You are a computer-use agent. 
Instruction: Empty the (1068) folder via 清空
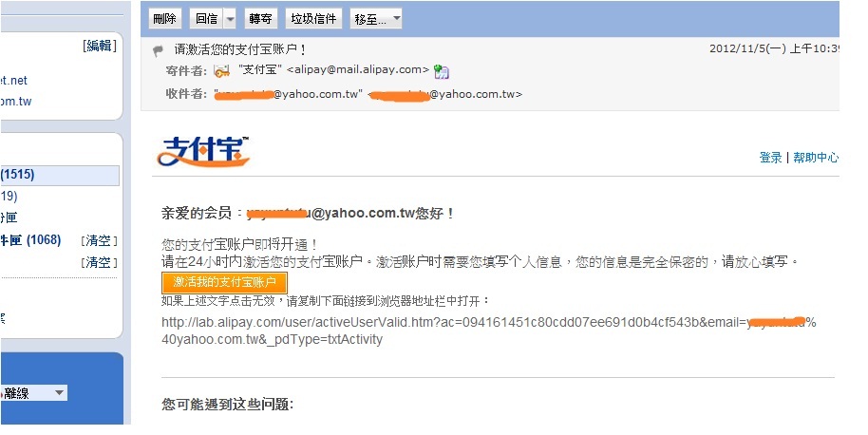pyautogui.click(x=99, y=240)
